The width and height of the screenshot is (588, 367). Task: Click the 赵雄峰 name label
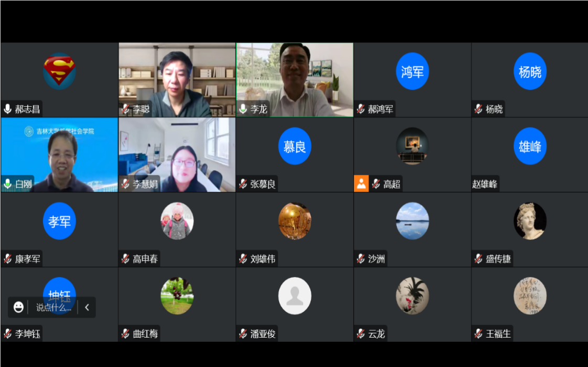pyautogui.click(x=485, y=184)
